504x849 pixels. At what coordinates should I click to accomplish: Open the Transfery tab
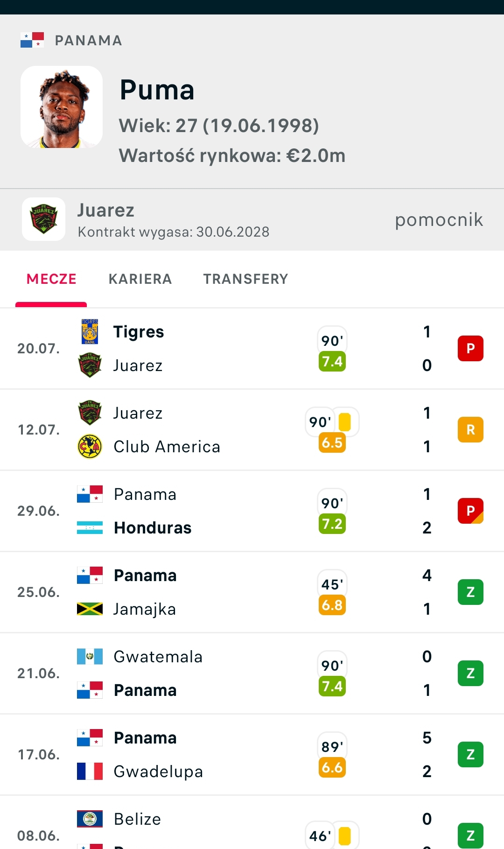click(245, 279)
